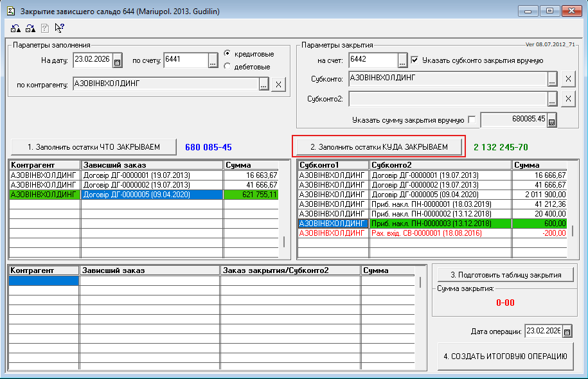
Task: Open calendar next to 'Дата операции' field
Action: click(x=567, y=331)
